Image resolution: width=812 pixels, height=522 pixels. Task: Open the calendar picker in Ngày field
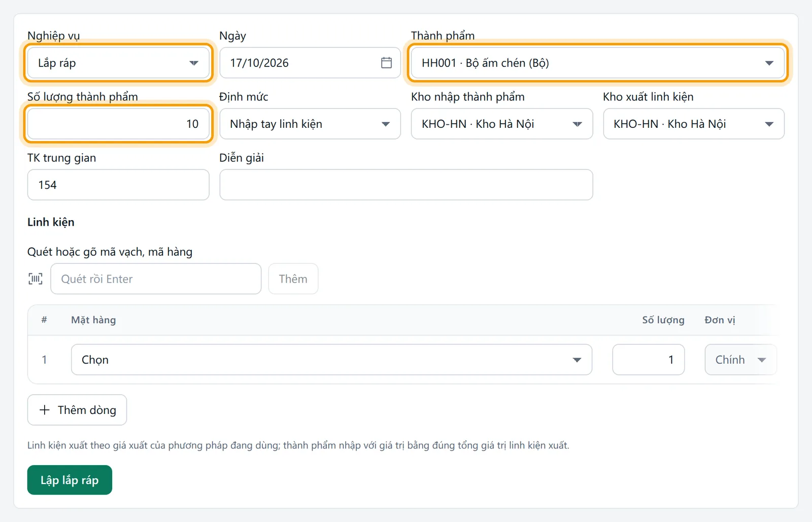point(386,63)
